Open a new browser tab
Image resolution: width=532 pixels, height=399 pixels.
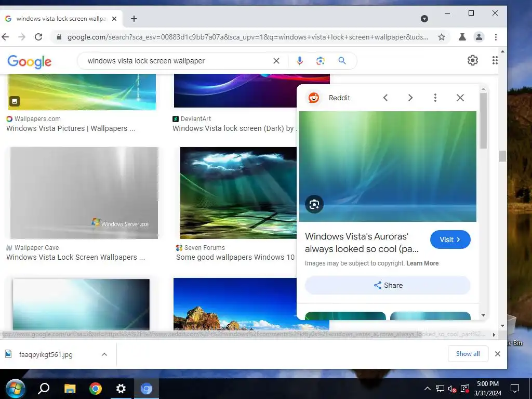click(134, 19)
